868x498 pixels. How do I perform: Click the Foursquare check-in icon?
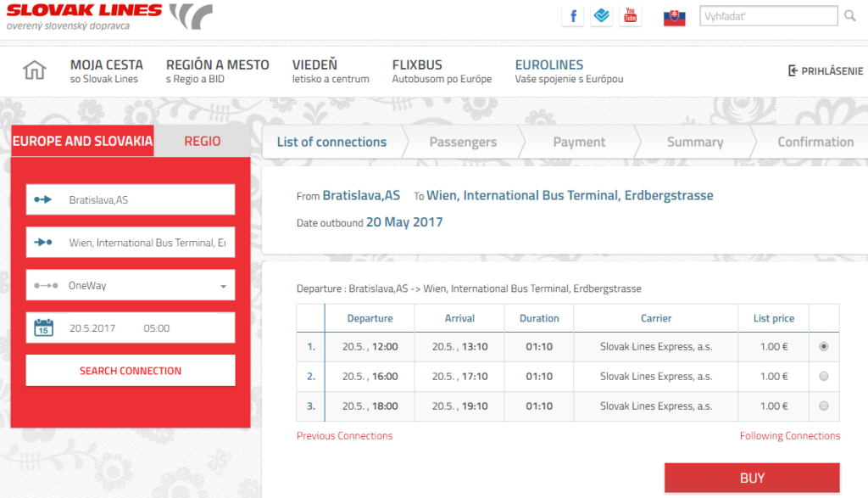point(601,16)
